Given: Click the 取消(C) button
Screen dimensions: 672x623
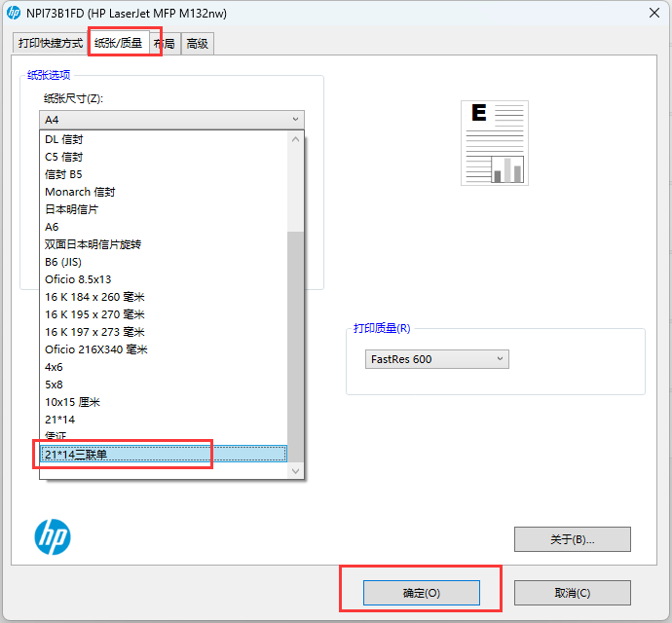Looking at the screenshot, I should pos(572,593).
